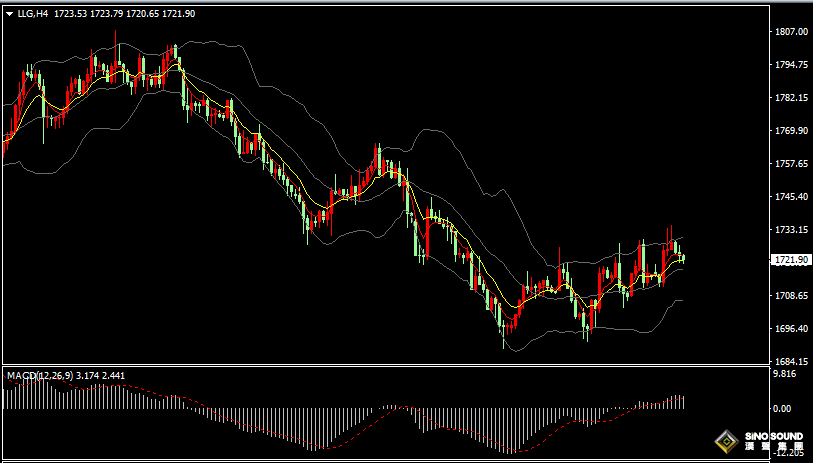813x463 pixels.
Task: Click the current price tag 1721.90
Action: [790, 260]
